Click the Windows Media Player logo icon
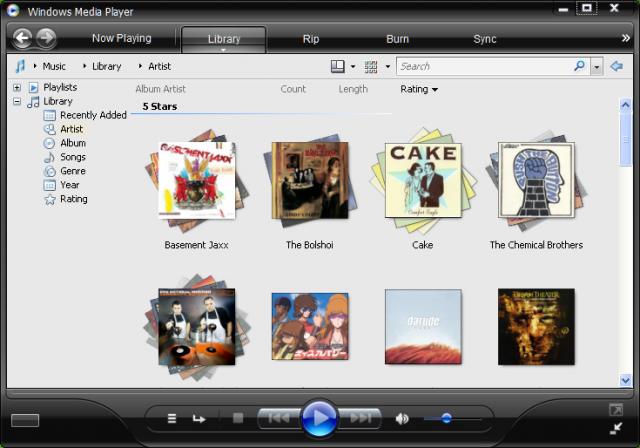This screenshot has height=448, width=640. click(13, 10)
